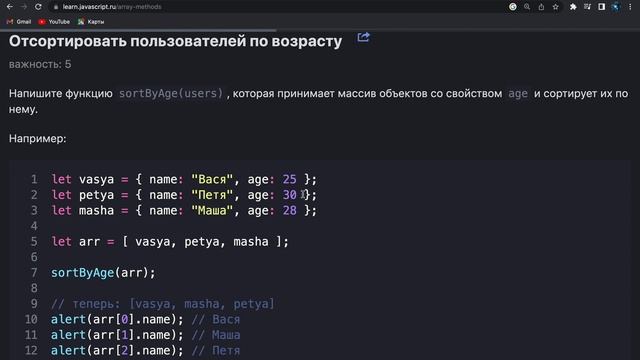Click line number 4 in the code gutter
The height and width of the screenshot is (360, 640).
click(x=34, y=226)
